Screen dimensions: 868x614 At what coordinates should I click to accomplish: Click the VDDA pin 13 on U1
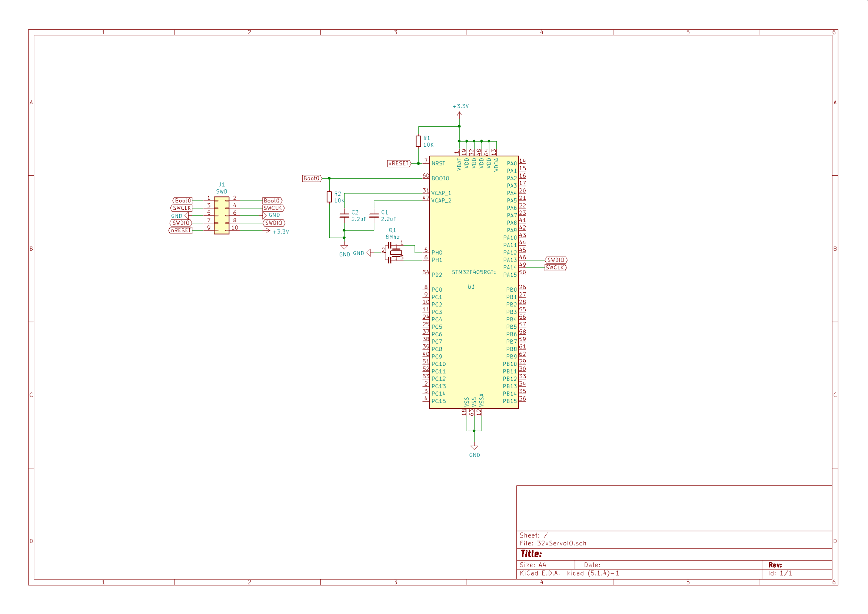tap(496, 152)
